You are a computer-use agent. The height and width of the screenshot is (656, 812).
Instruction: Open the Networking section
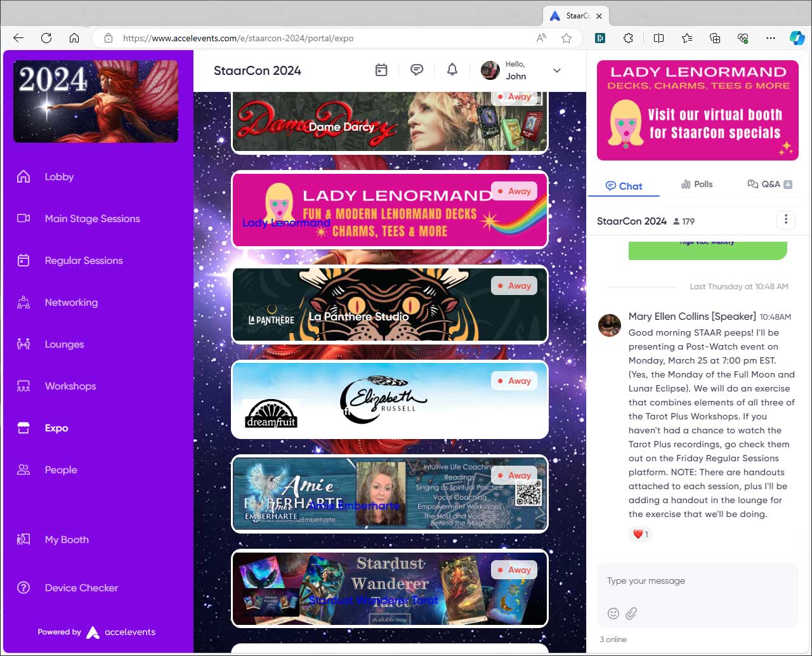(71, 302)
